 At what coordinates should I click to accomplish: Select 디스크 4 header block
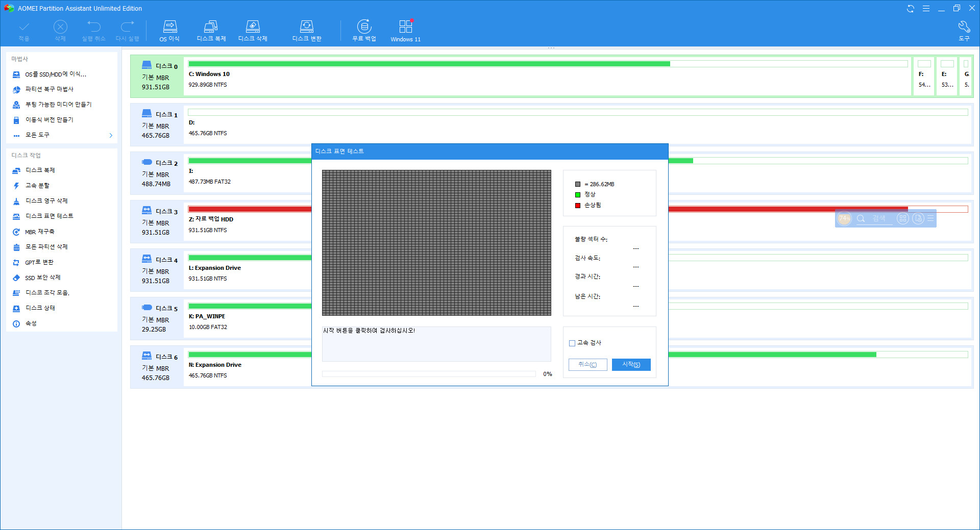(x=157, y=270)
